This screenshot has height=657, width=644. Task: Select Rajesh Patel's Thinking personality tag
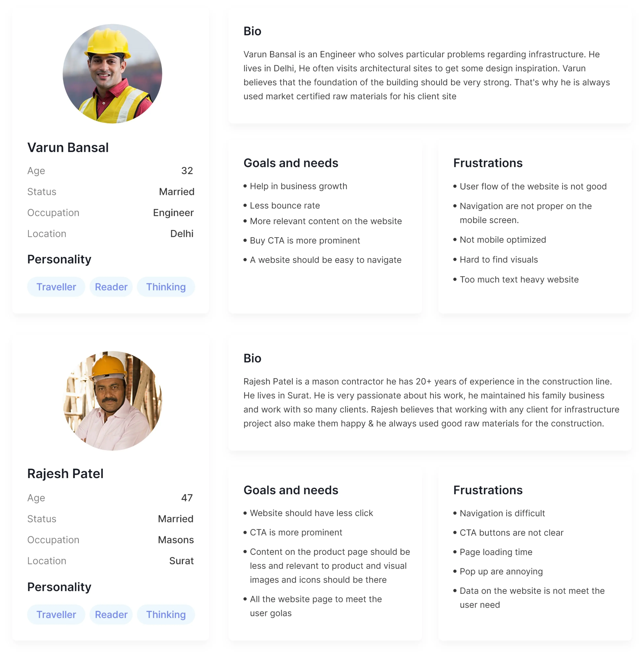(166, 614)
